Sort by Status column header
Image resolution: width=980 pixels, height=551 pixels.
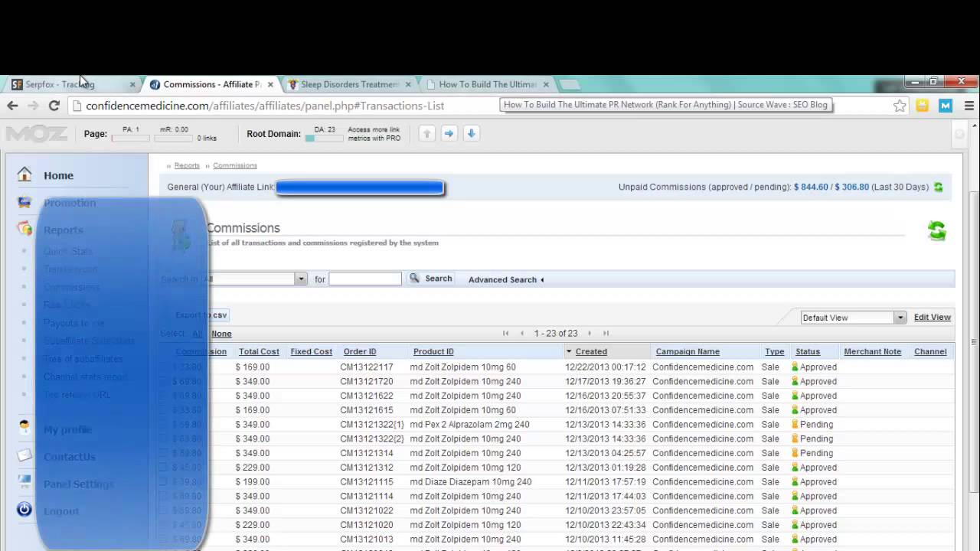(x=808, y=351)
